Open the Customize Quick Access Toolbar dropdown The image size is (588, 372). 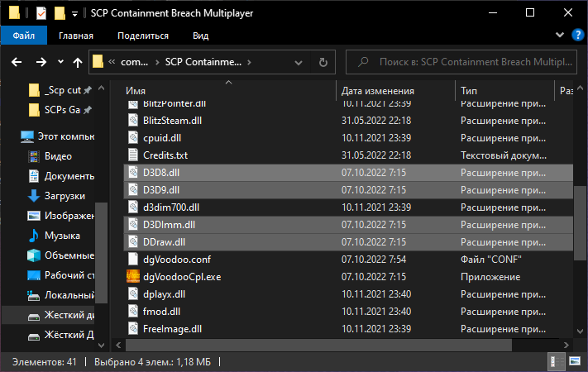click(x=74, y=14)
